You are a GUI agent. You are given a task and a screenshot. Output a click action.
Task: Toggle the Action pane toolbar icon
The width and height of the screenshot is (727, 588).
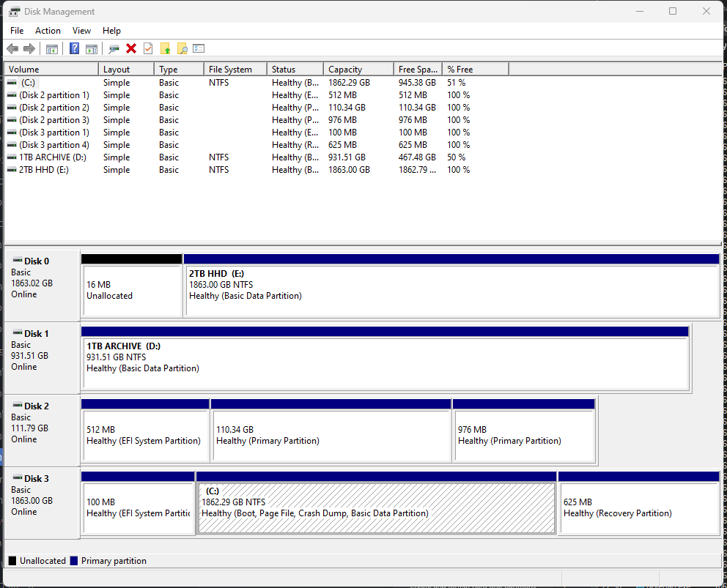coord(92,49)
